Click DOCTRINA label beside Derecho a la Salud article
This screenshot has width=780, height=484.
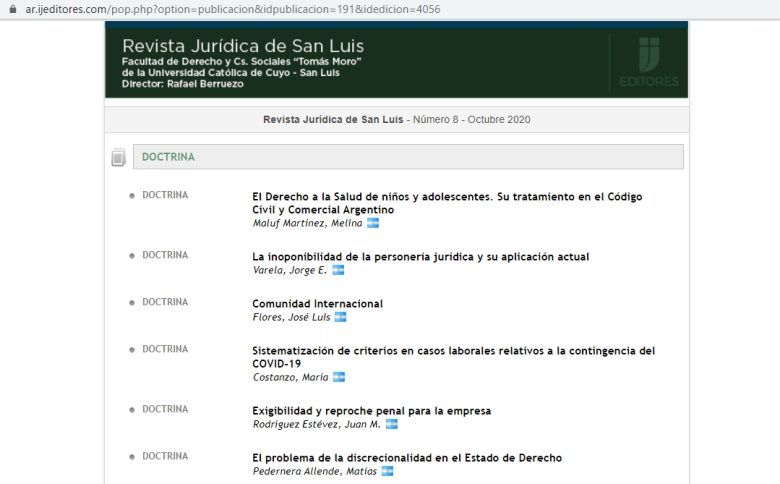click(165, 195)
